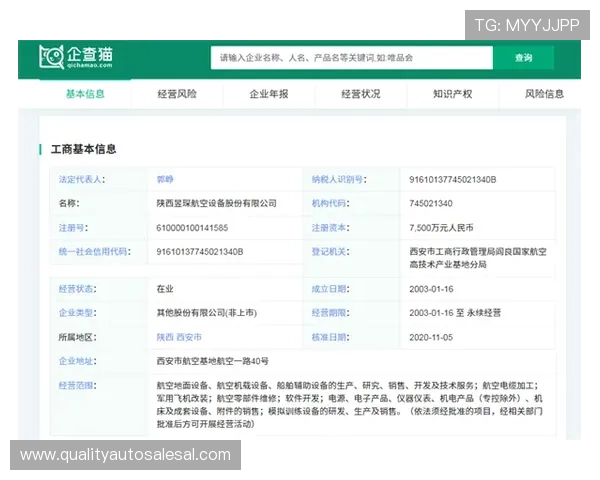Click the 查询 search button
Image resolution: width=600 pixels, height=480 pixels.
click(523, 58)
